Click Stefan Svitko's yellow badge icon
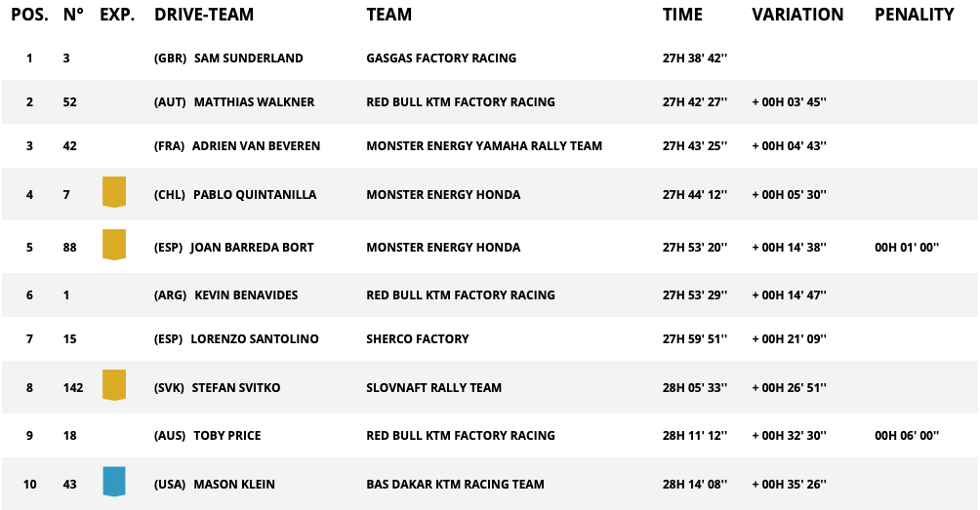980x510 pixels. point(114,385)
